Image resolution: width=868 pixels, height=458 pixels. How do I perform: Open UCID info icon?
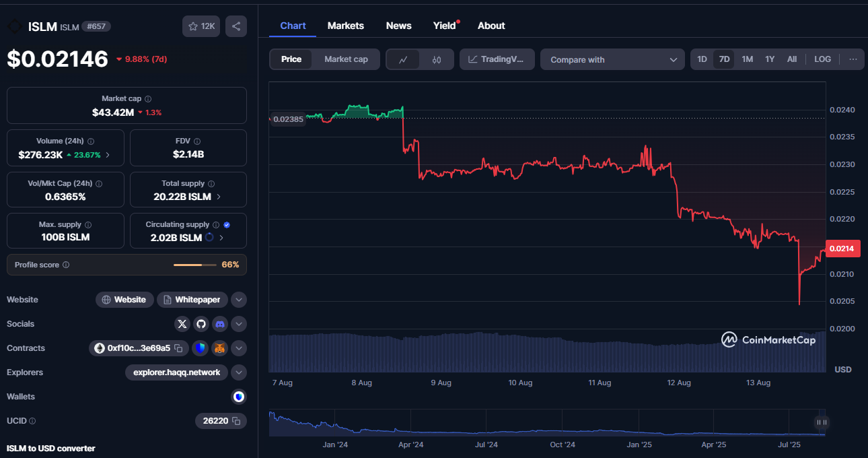point(32,421)
